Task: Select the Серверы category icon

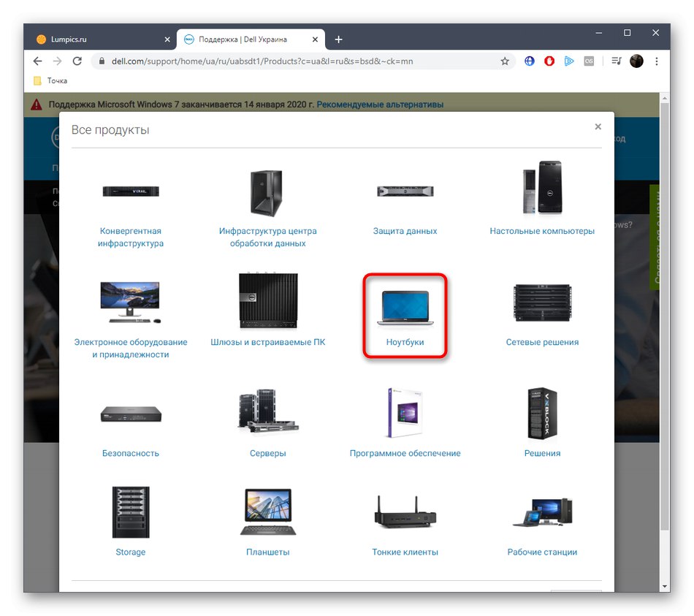Action: (x=267, y=413)
